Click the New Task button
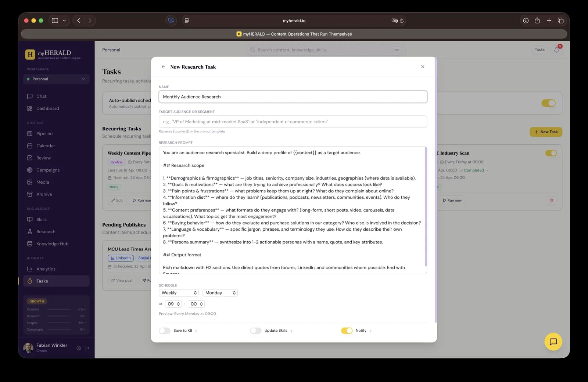This screenshot has width=588, height=382. (x=546, y=132)
